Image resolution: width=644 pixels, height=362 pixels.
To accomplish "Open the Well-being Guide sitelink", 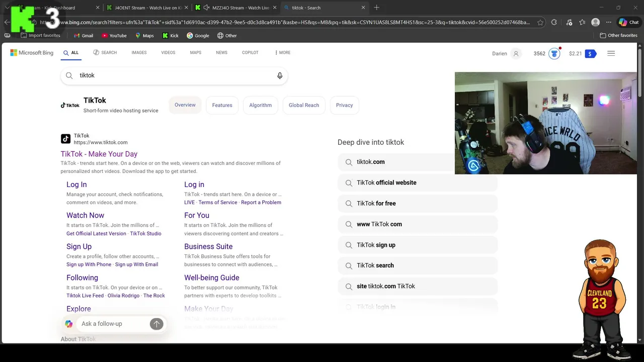I will point(212,278).
